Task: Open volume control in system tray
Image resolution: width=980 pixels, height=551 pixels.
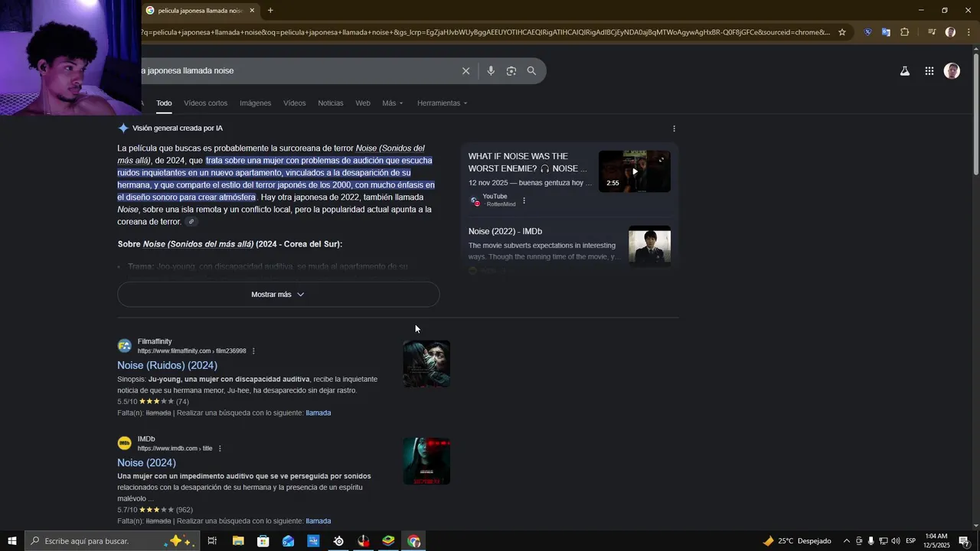Action: tap(897, 541)
